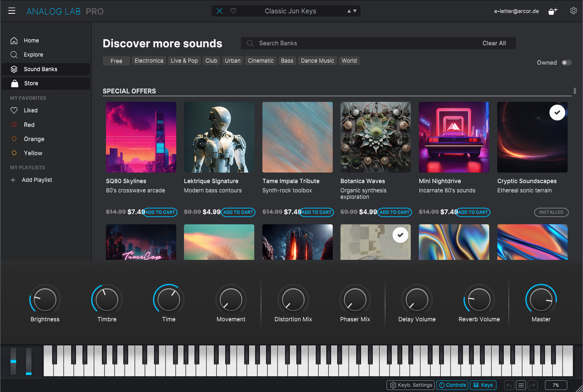Open Keyb. Settings
This screenshot has width=583, height=392.
coord(410,385)
